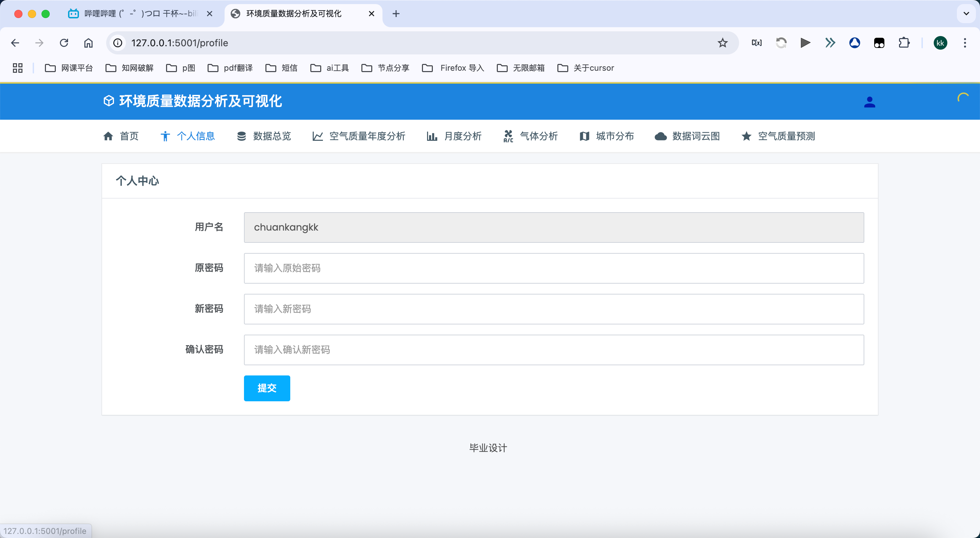
Task: Click the 确认密码 input field
Action: [x=554, y=350]
